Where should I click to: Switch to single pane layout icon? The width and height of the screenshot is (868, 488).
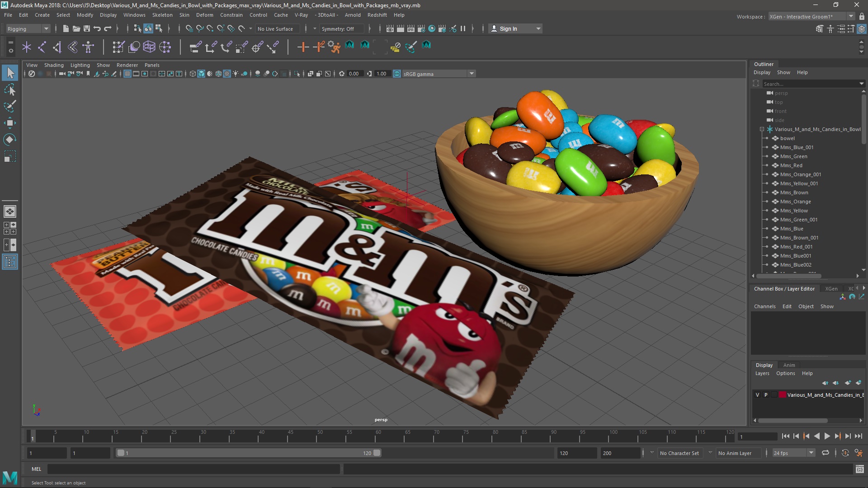click(10, 211)
